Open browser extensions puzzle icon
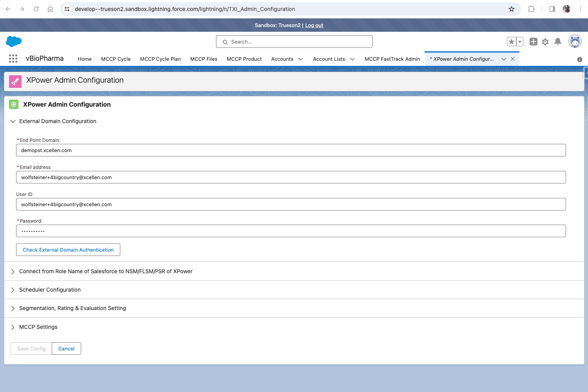Screen dimensions: 588x392 [531, 9]
